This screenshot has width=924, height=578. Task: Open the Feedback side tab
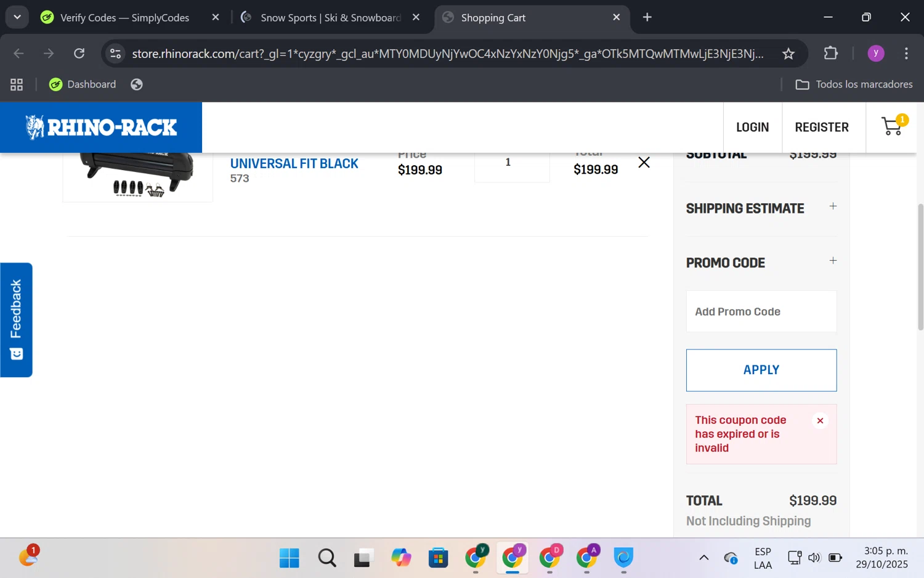click(x=16, y=320)
